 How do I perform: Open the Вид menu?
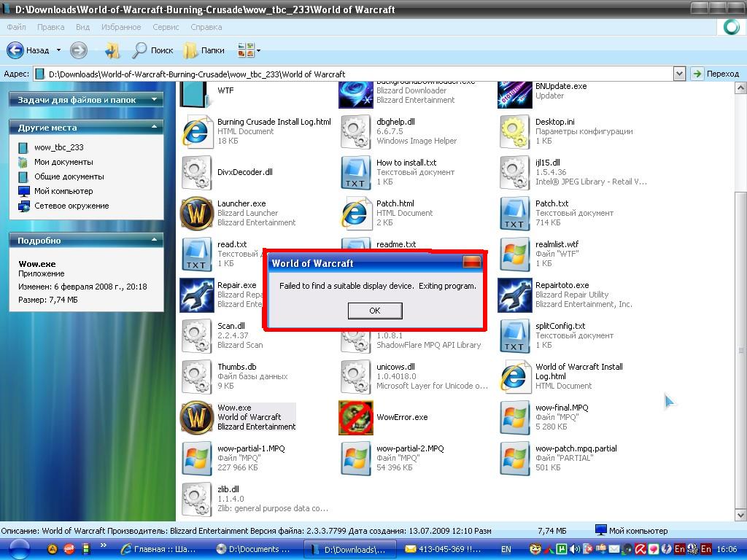82,27
